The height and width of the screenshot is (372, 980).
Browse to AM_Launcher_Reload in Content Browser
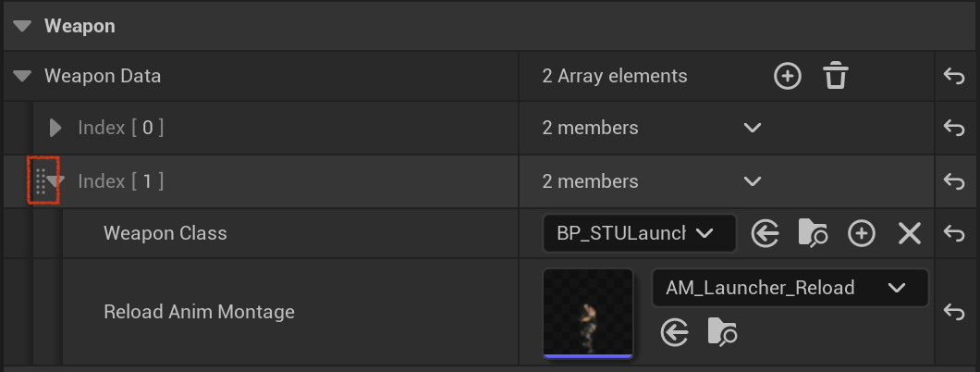click(722, 332)
